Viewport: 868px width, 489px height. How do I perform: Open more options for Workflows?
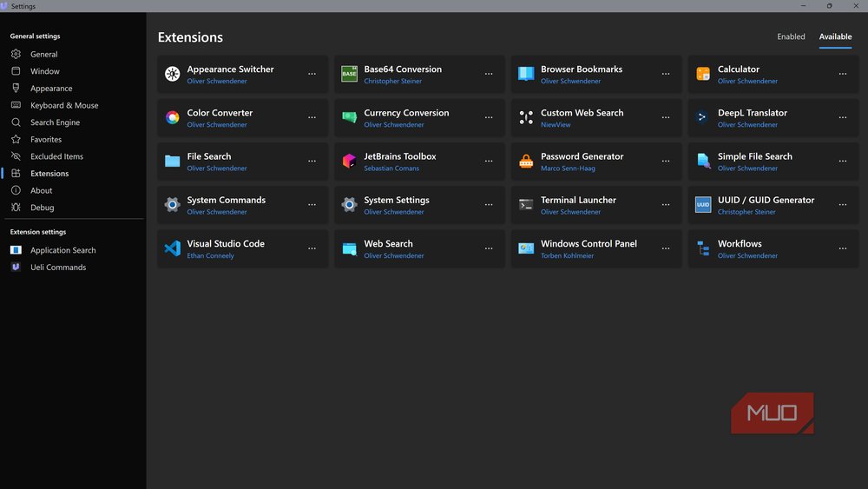coord(843,248)
